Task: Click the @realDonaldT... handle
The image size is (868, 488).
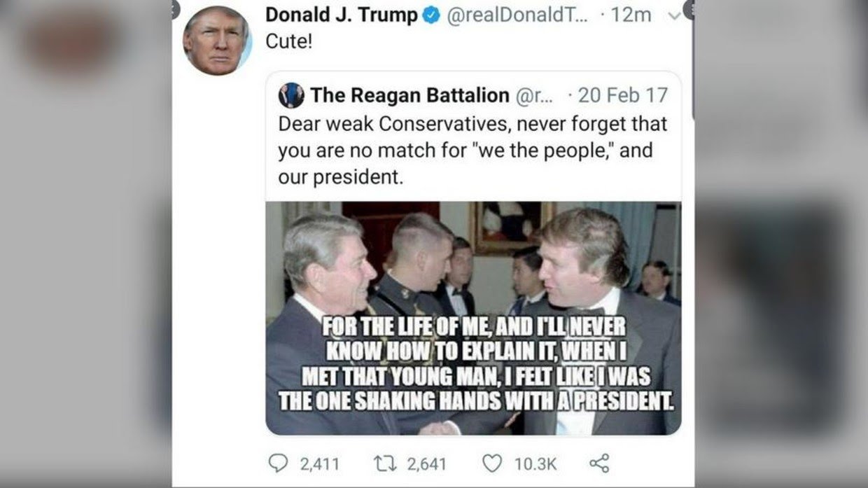Action: 517,15
